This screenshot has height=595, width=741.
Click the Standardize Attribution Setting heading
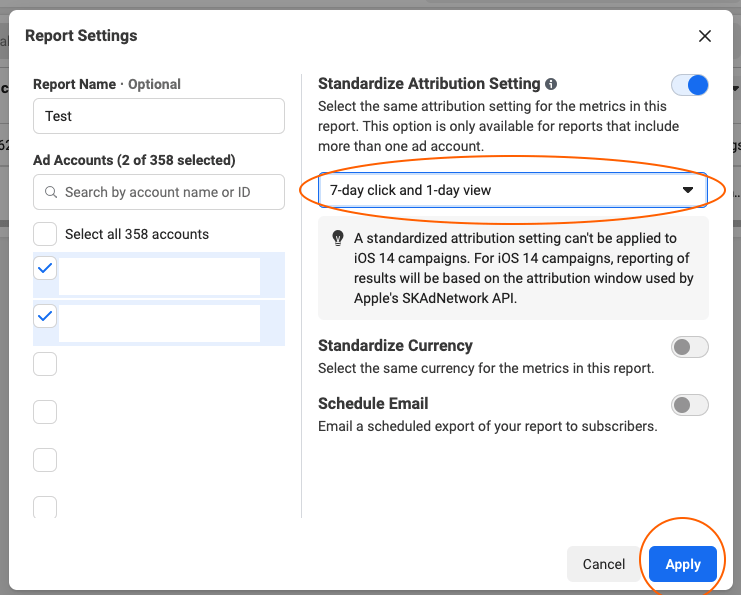pyautogui.click(x=429, y=84)
